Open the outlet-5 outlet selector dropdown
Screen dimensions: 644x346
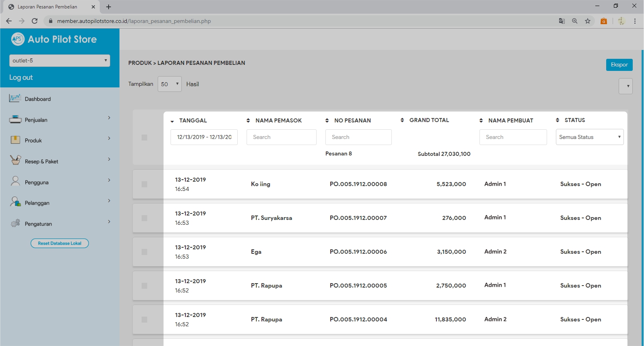coord(60,60)
